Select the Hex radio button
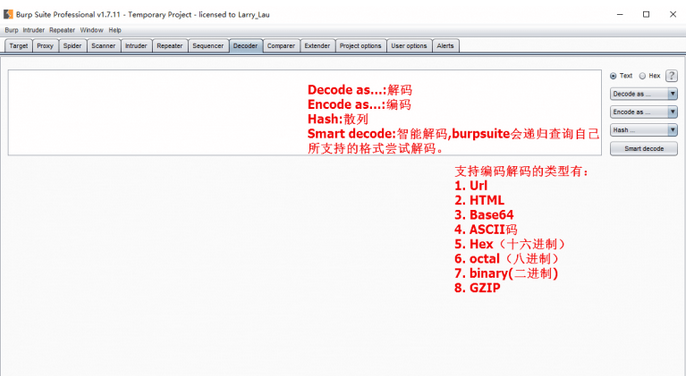This screenshot has height=376, width=689. click(642, 76)
